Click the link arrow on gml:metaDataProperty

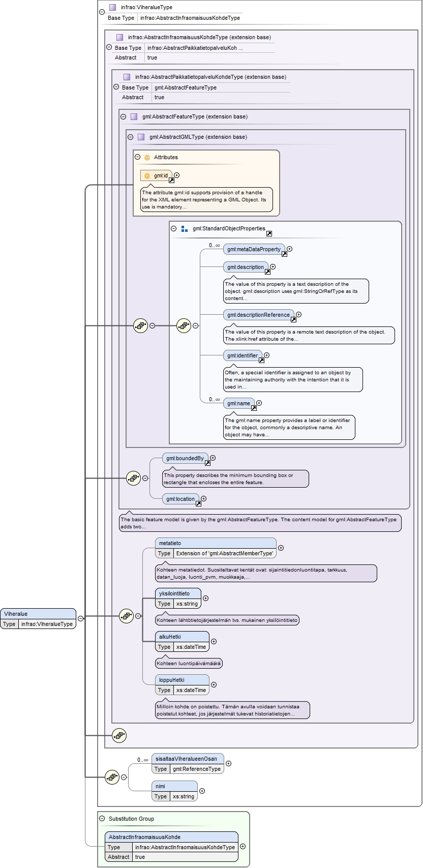click(285, 254)
